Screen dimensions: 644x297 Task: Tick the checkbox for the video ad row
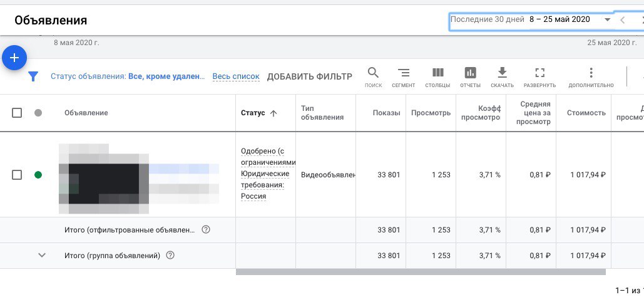(x=17, y=175)
